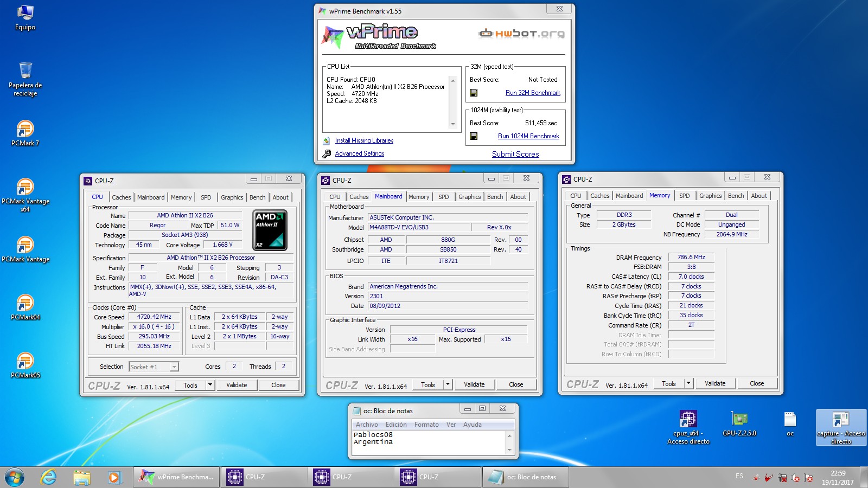868x488 pixels.
Task: Open the Edición menu in Notepad
Action: 396,425
